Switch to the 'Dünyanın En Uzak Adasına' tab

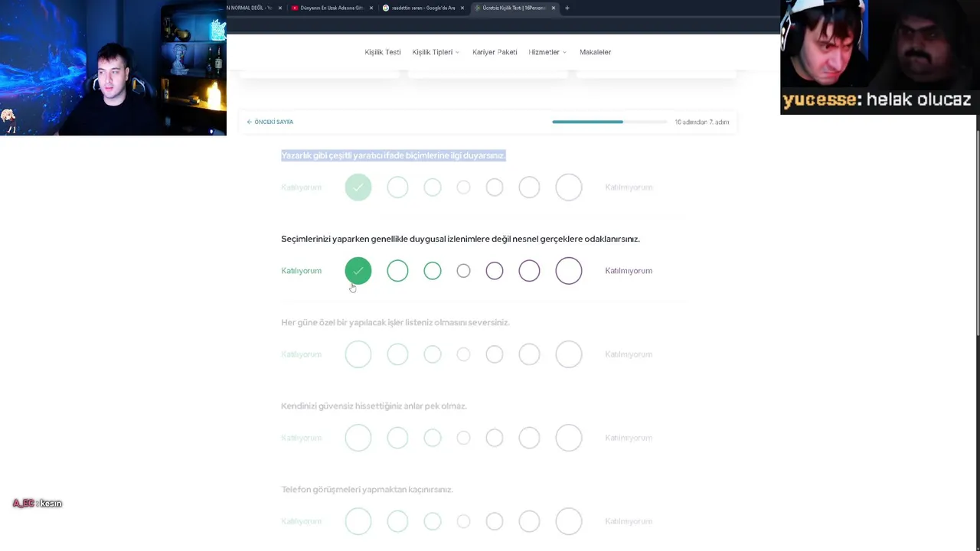pyautogui.click(x=332, y=8)
